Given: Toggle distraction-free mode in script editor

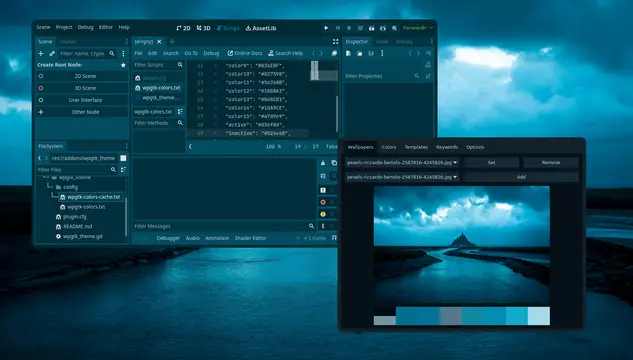Looking at the screenshot, I should point(335,42).
